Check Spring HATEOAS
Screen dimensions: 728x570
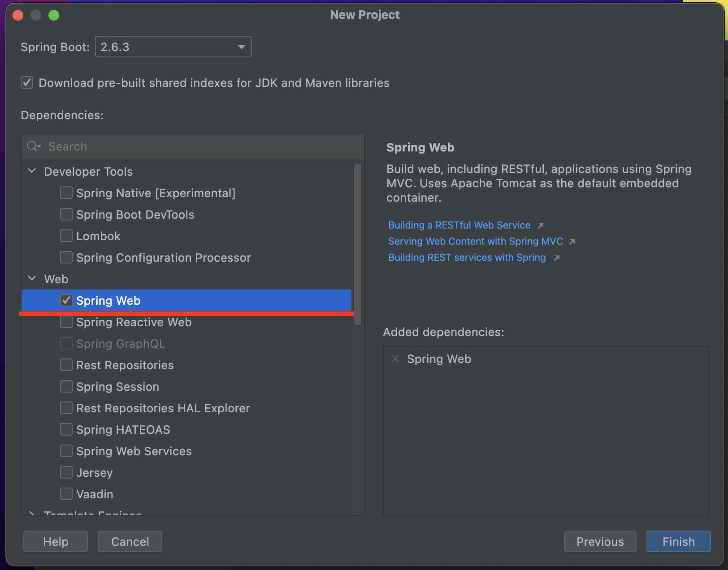point(66,429)
